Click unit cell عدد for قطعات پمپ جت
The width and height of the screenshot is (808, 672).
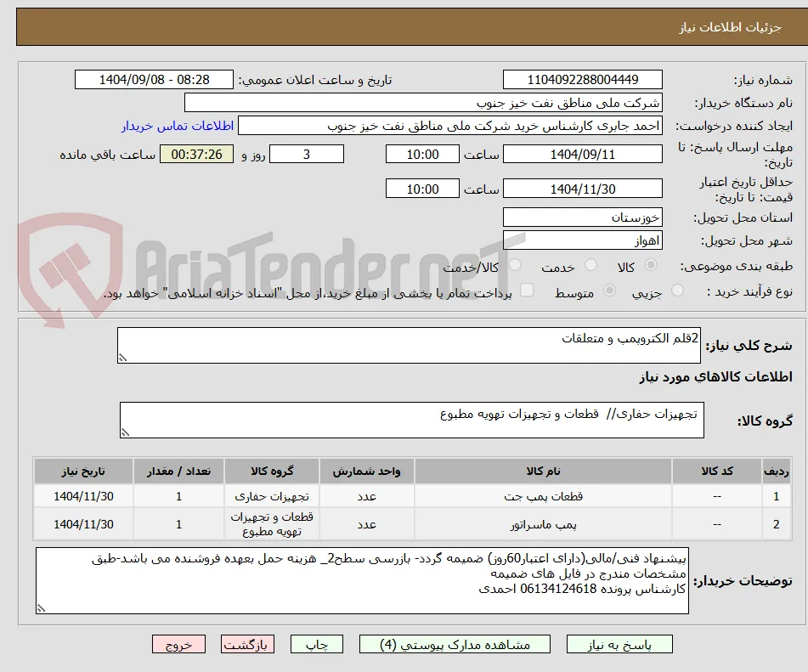(366, 496)
